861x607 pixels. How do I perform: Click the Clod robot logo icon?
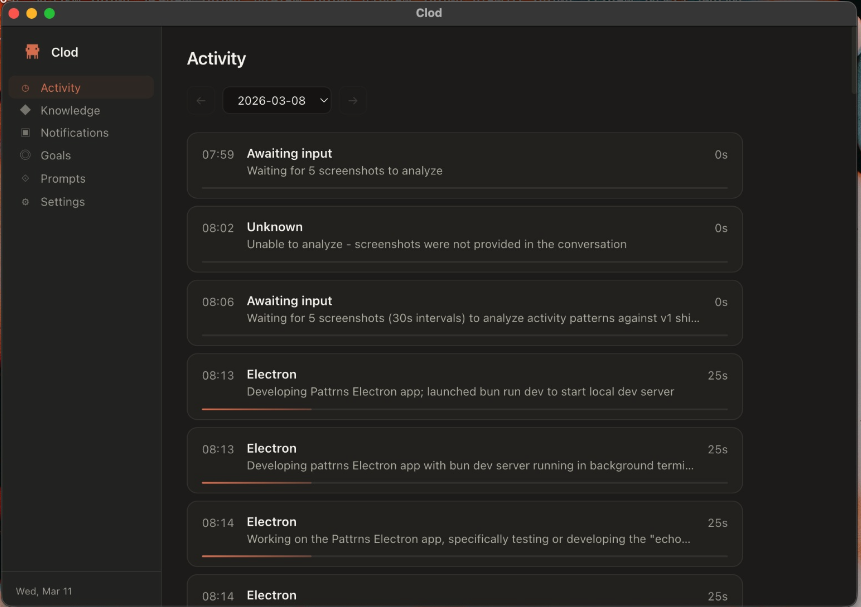click(32, 52)
